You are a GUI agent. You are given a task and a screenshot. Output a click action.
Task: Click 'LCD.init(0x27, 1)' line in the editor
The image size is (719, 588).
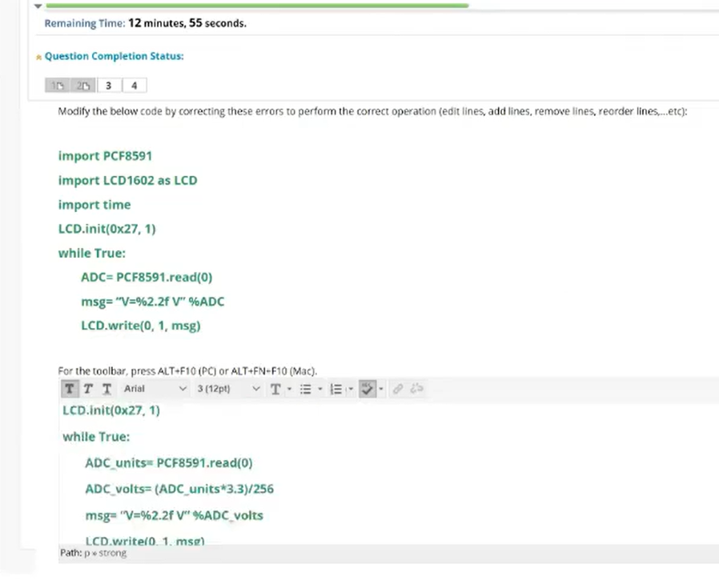coord(111,410)
